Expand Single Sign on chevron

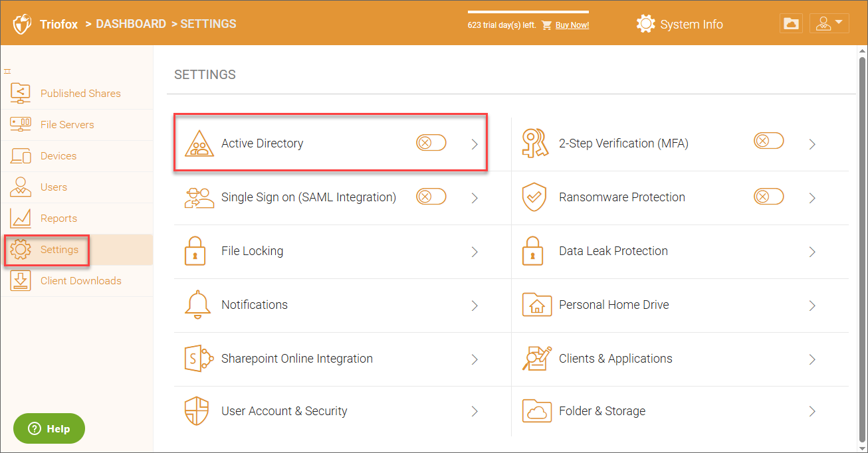[475, 198]
